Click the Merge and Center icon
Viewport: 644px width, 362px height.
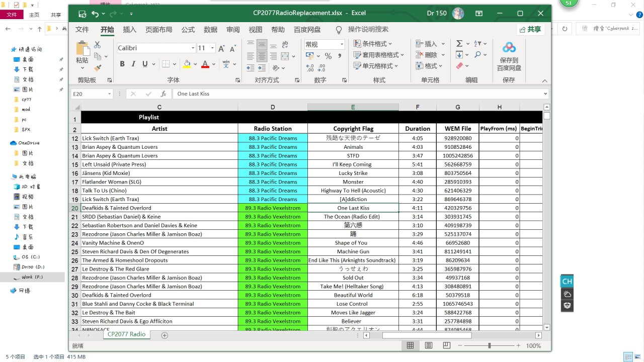point(285,56)
